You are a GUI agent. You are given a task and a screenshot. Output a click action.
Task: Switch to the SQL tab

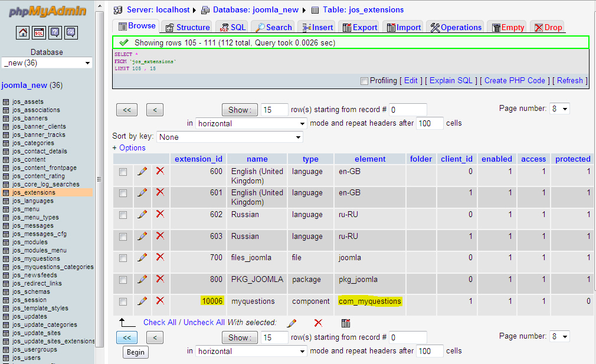click(233, 27)
